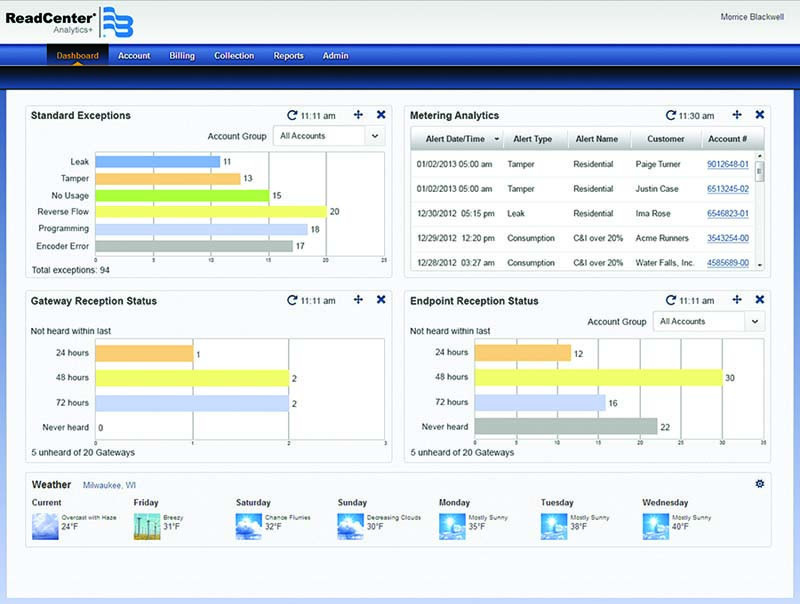Click the Friday Breezy weather thumbnail

coord(147,526)
